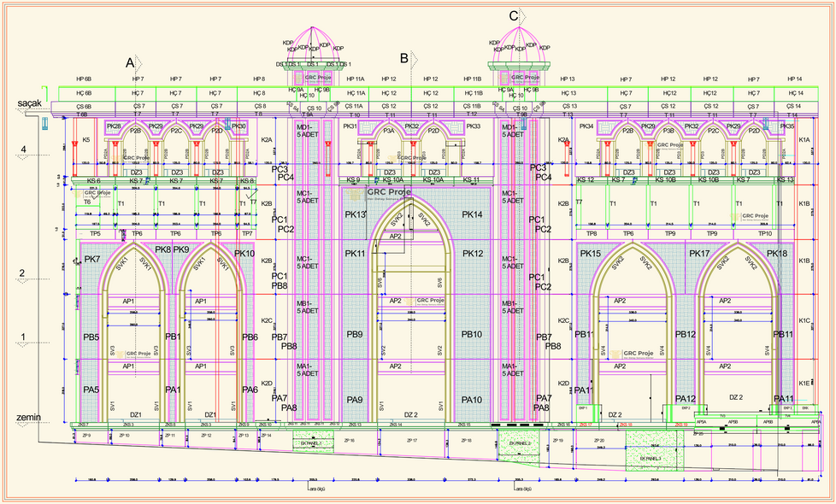
Task: Click the "ÇS 14" label
Action: (x=794, y=106)
